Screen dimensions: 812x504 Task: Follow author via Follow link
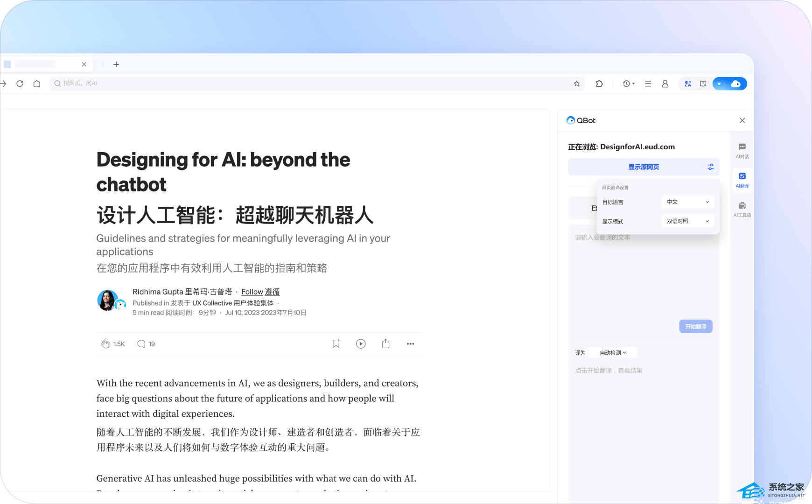click(x=252, y=292)
